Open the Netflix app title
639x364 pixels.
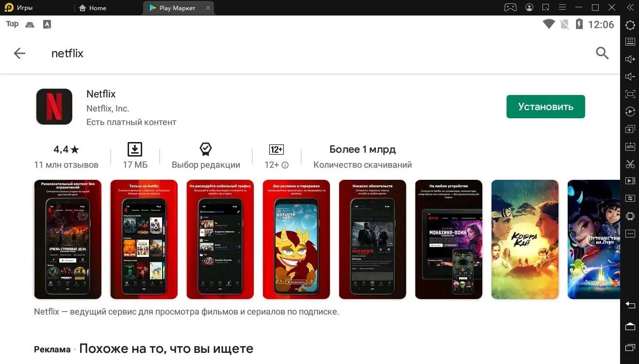[x=101, y=94]
